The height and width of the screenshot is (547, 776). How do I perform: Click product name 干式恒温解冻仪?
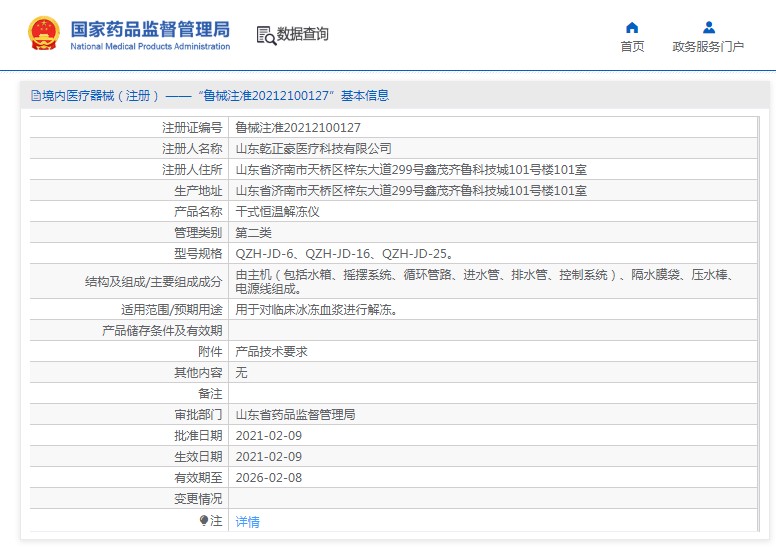coord(277,212)
